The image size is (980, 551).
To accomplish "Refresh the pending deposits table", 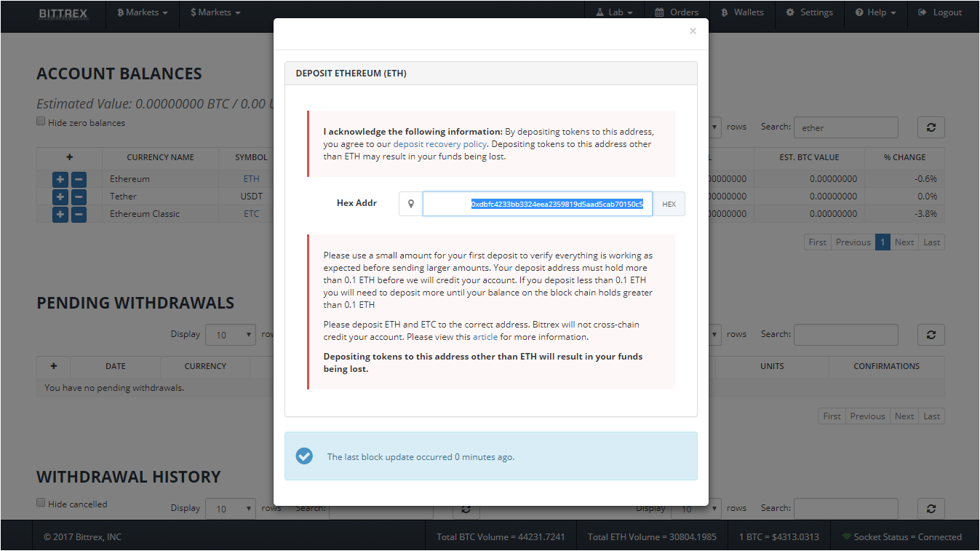I will (931, 335).
